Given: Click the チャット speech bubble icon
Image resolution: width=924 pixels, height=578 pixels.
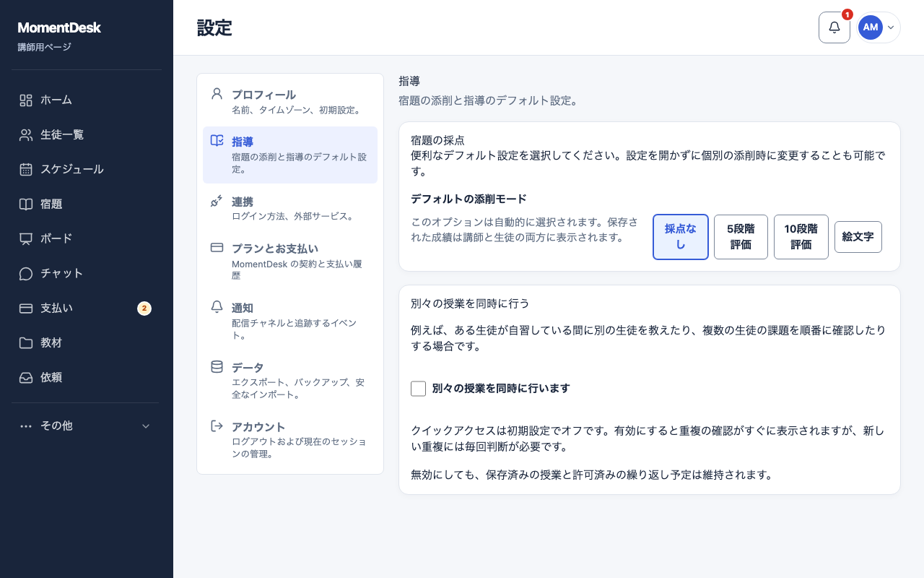Looking at the screenshot, I should coord(26,273).
